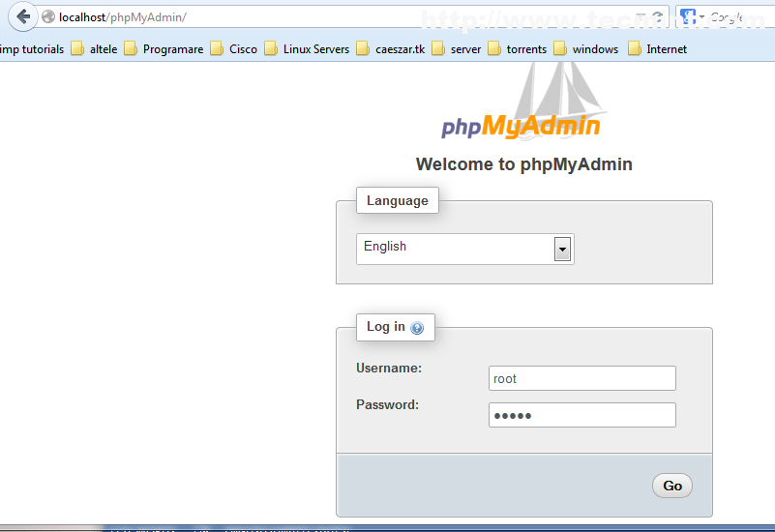Open the Programare bookmark folder

(164, 49)
